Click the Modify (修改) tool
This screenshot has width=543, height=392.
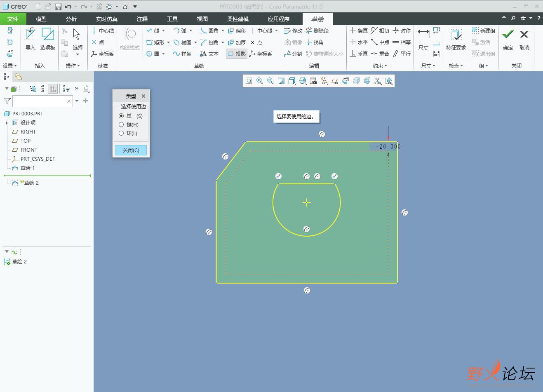tap(293, 31)
